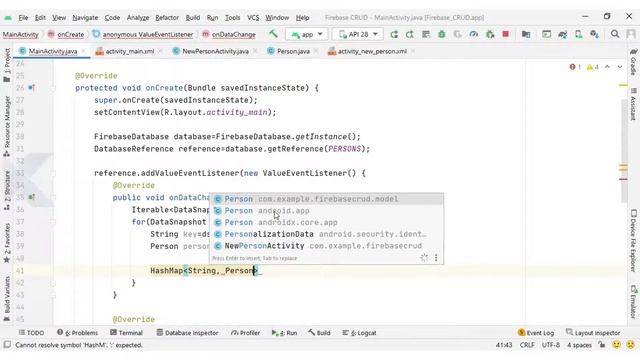Screen dimensions: 640x360
Task: Close the MainActivity.java tab
Action: [84, 51]
